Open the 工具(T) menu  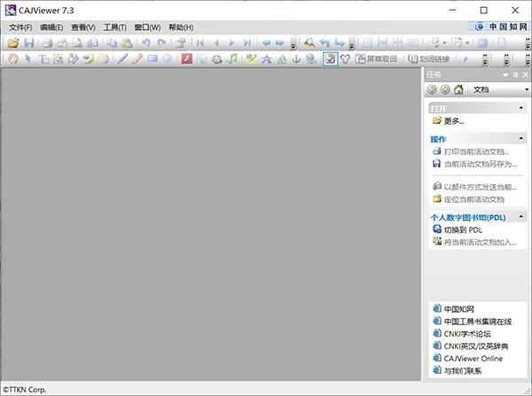pos(114,27)
